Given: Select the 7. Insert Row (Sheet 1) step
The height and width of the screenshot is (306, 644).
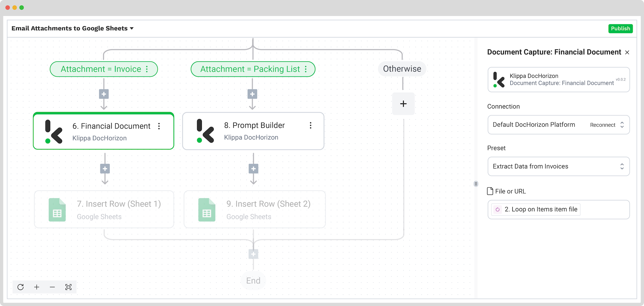Looking at the screenshot, I should (x=104, y=209).
